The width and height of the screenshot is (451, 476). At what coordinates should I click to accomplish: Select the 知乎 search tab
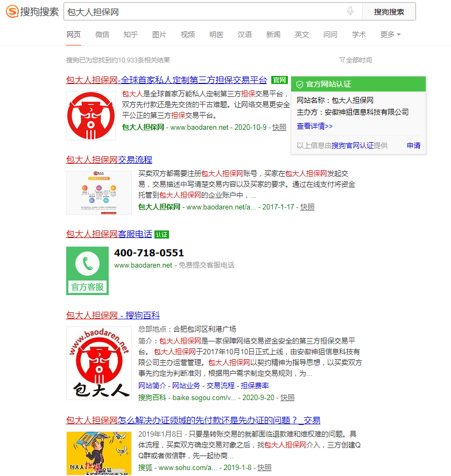[x=130, y=34]
